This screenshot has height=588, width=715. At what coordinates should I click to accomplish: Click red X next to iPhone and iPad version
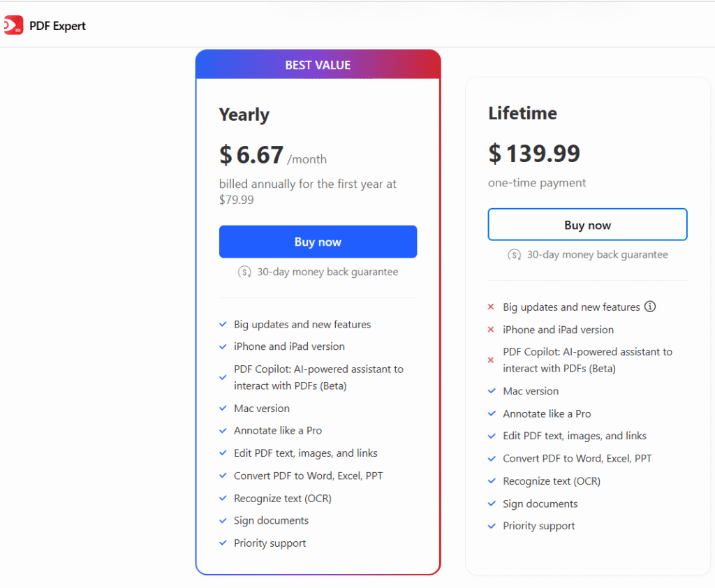(490, 330)
